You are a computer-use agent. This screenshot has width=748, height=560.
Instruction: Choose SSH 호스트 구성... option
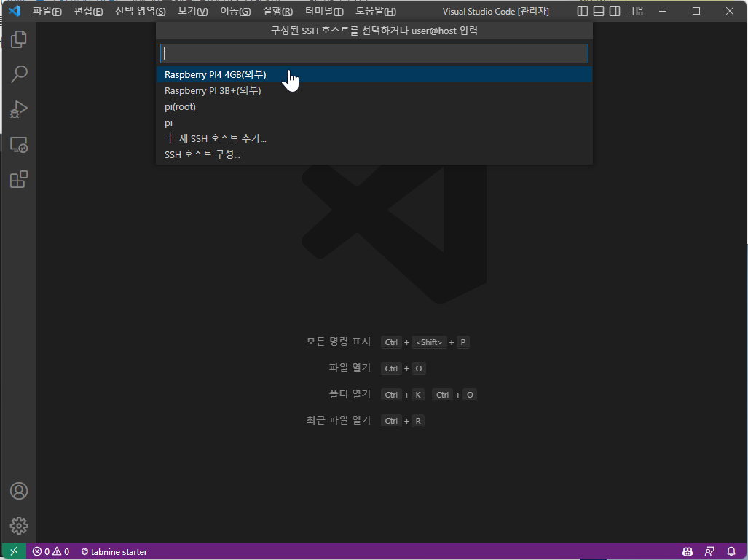[374, 154]
